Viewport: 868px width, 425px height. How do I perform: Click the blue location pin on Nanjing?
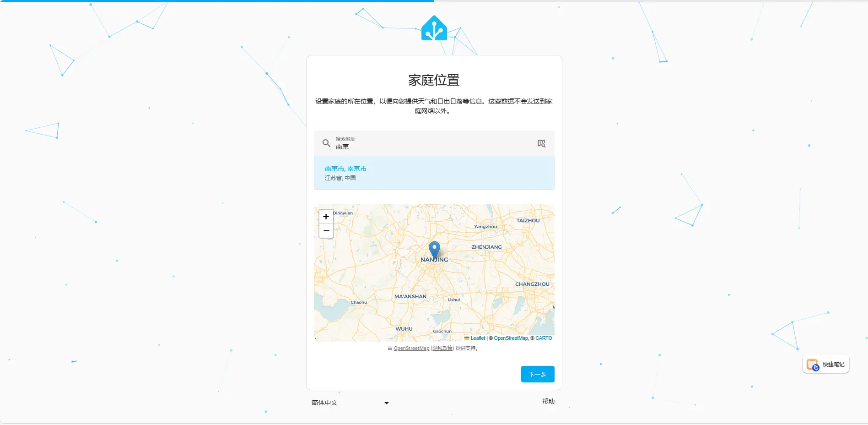point(434,249)
